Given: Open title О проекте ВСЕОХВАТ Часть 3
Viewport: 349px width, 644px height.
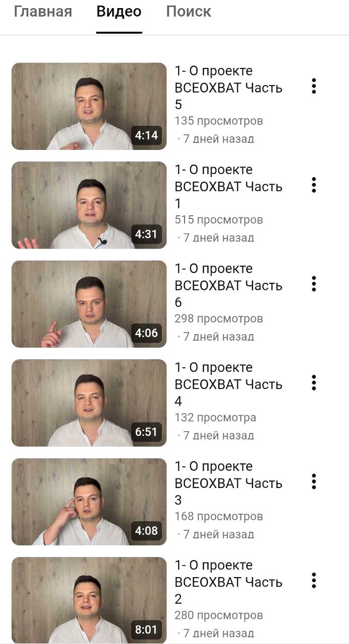Looking at the screenshot, I should (229, 483).
